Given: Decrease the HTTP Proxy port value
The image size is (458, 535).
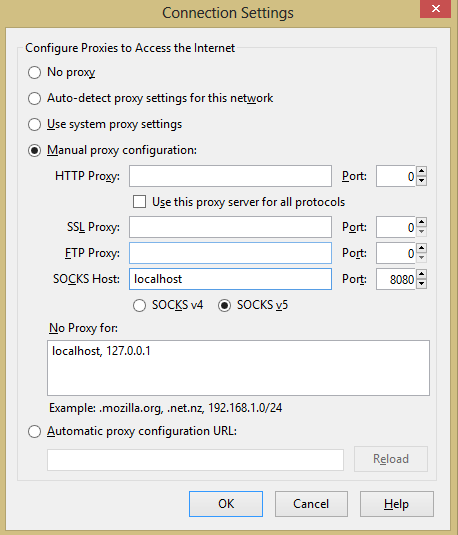Looking at the screenshot, I should pos(422,181).
